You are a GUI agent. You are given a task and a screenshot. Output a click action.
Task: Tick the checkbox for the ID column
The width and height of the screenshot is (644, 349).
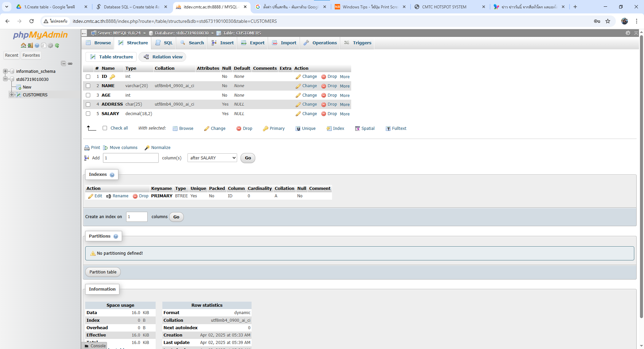pos(88,77)
